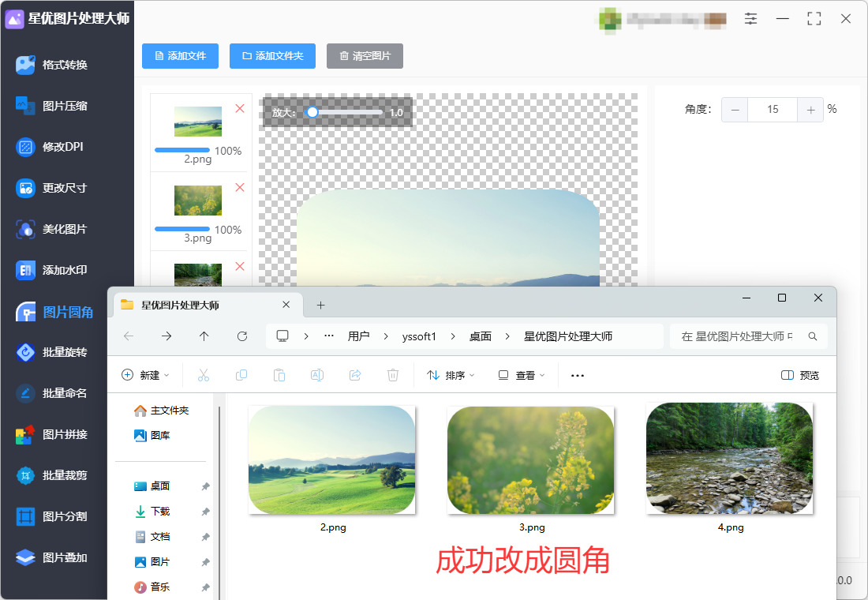Image resolution: width=868 pixels, height=600 pixels.
Task: Click the Explorer search box
Action: point(748,336)
